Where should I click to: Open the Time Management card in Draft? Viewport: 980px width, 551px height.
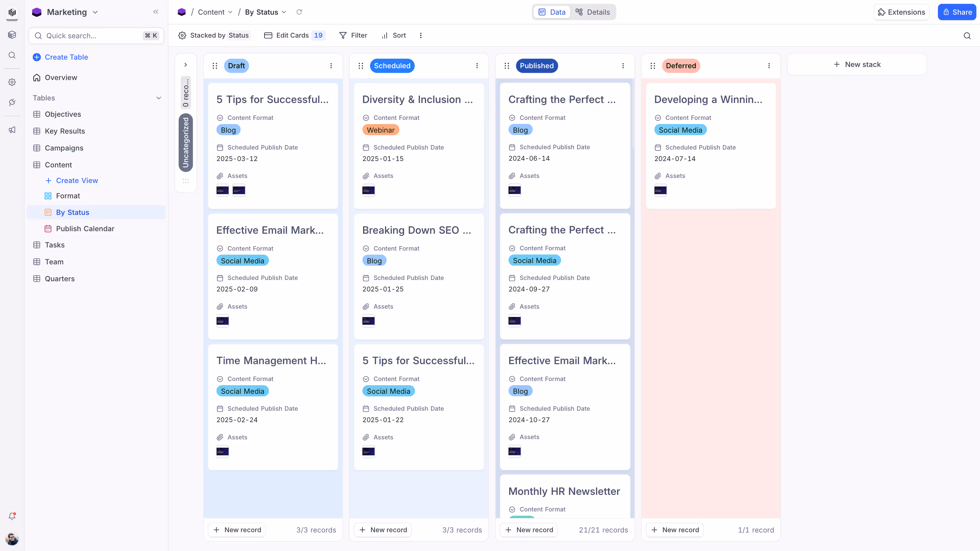273,407
